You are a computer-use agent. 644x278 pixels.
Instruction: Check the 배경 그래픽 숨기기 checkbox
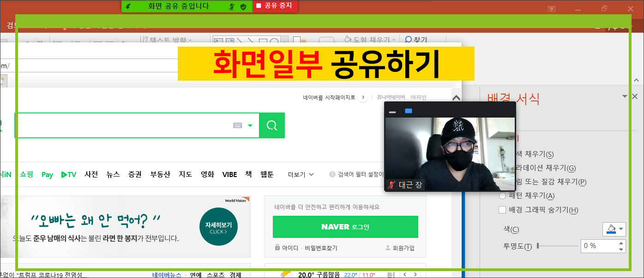[502, 210]
